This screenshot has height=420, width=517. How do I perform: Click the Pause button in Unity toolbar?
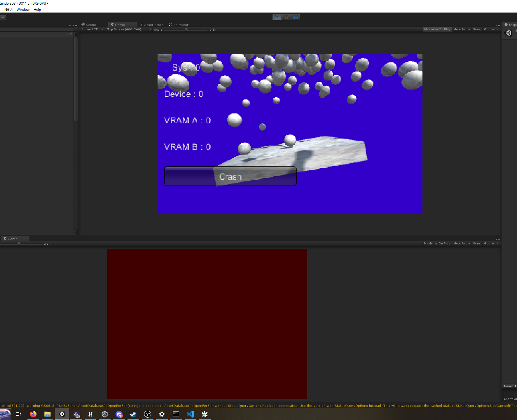[x=286, y=17]
